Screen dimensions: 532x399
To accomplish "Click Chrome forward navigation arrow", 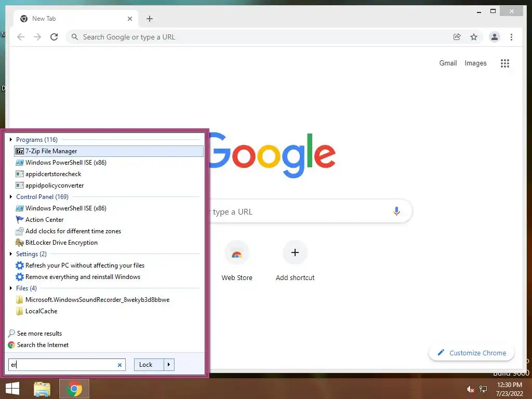I will (37, 37).
